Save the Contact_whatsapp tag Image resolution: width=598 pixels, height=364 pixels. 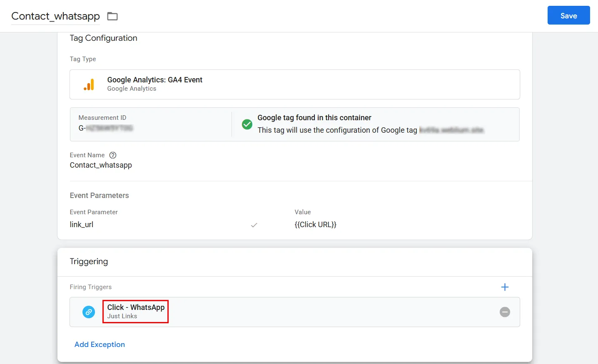pyautogui.click(x=568, y=15)
